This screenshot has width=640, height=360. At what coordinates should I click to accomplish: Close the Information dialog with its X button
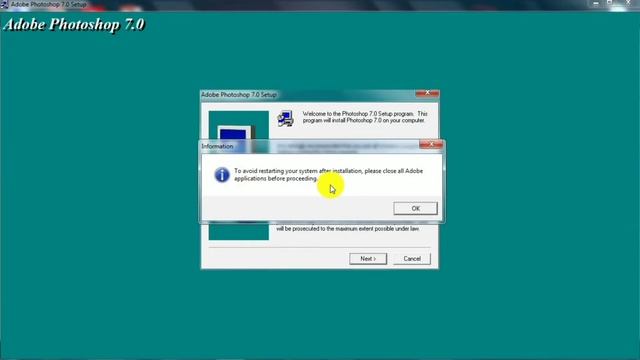[x=431, y=144]
